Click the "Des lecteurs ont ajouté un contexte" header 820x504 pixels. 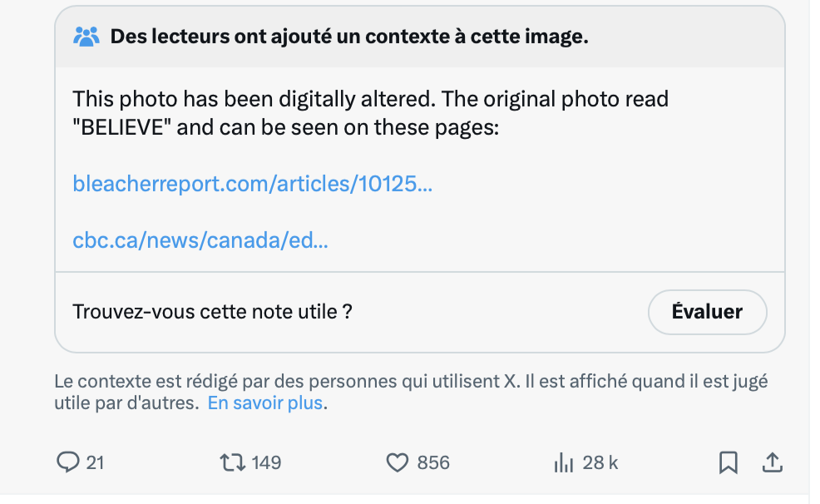click(x=349, y=37)
